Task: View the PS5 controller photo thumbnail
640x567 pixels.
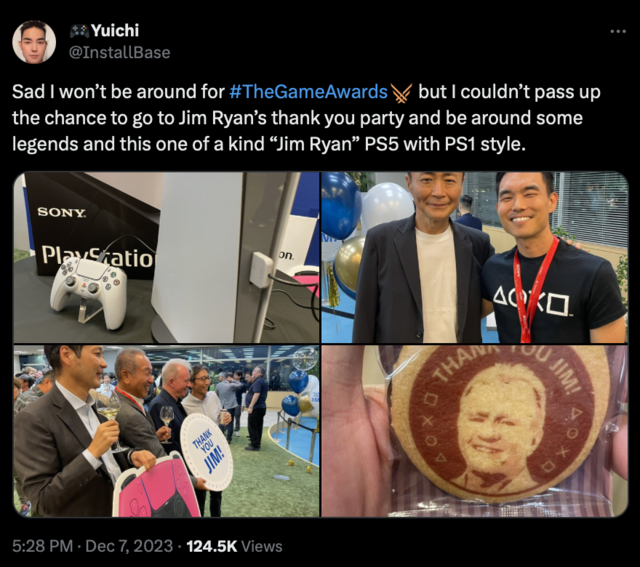Action: click(x=167, y=257)
